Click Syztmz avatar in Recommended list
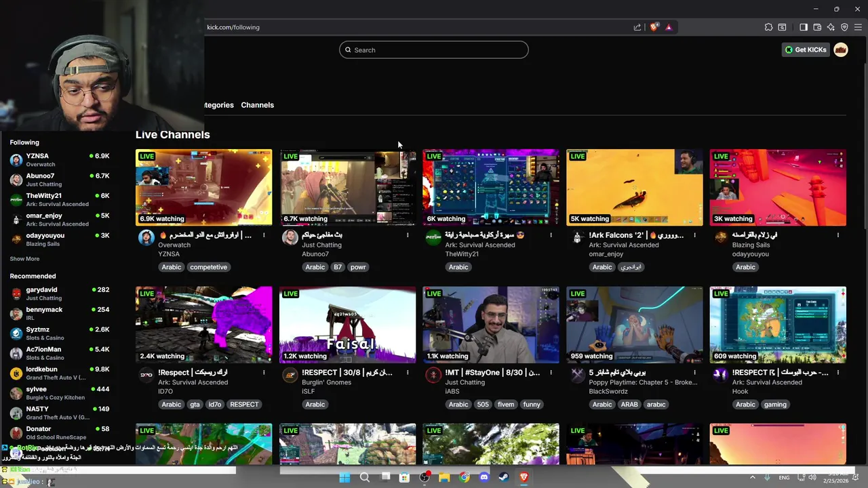 16,333
